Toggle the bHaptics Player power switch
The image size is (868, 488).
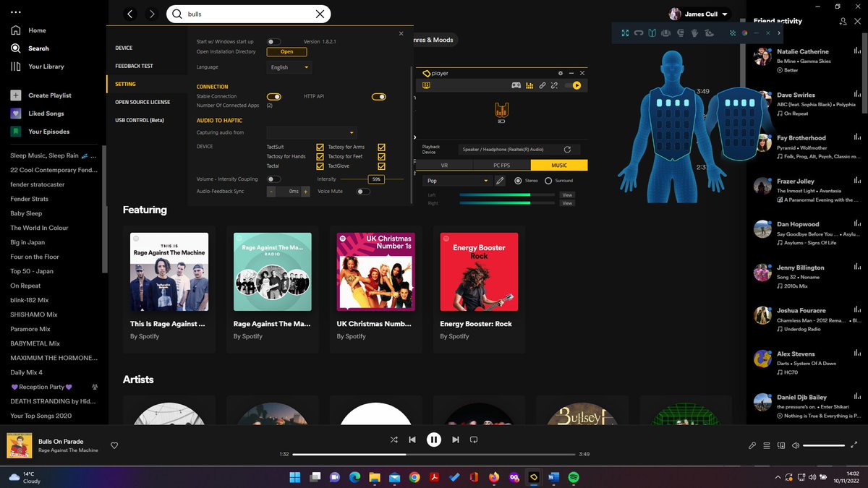click(574, 85)
